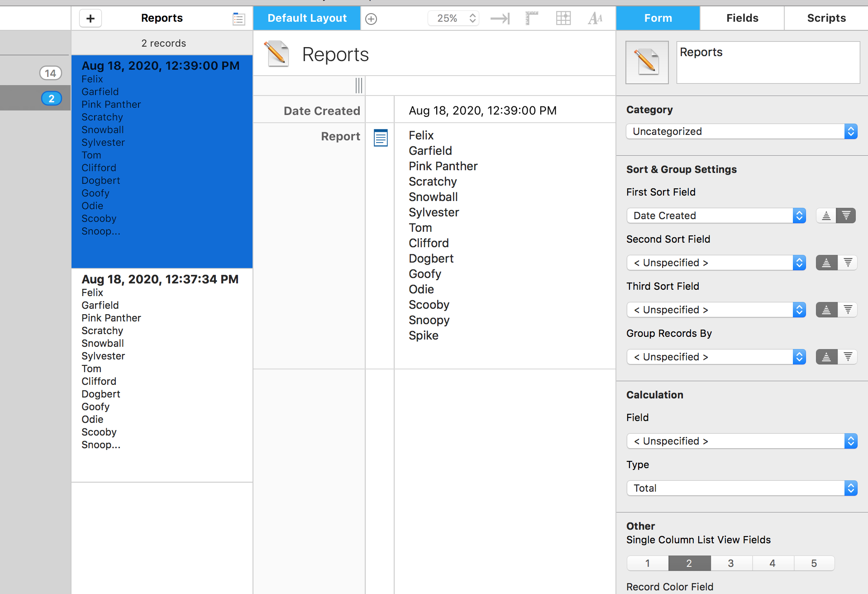Open Calculation Type Total dropdown

741,488
